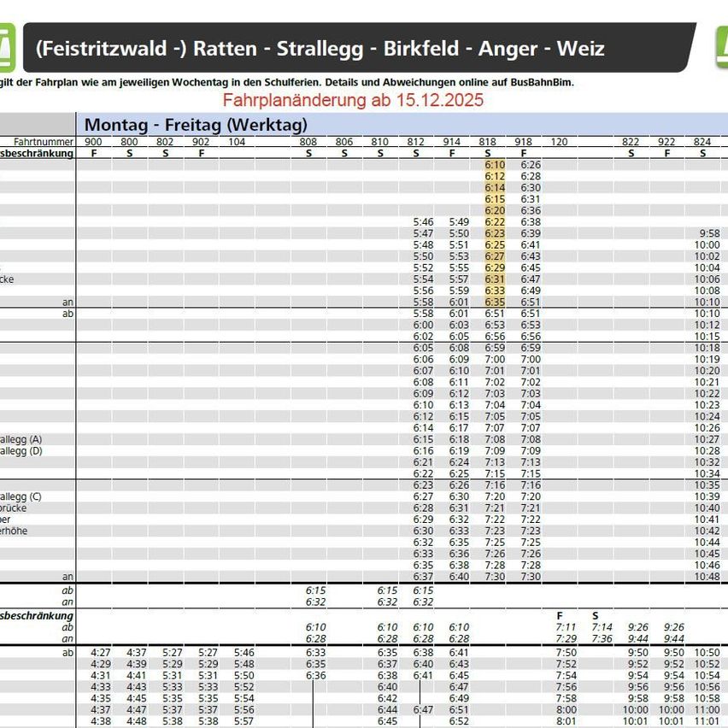The width and height of the screenshot is (728, 728).
Task: Select column header 818
Action: [x=487, y=143]
